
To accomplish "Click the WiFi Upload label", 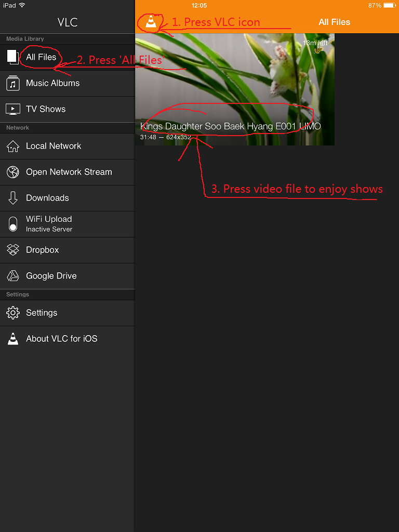I will (49, 219).
